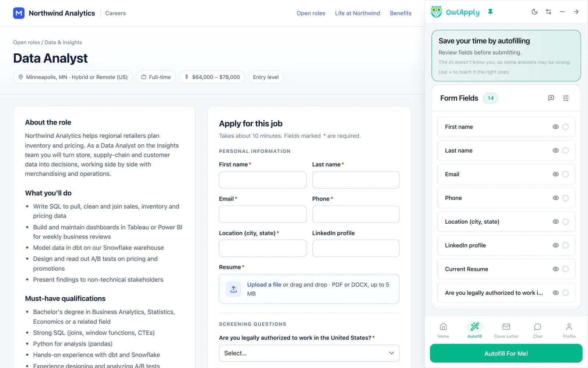Click the swap arrows icon in OwlApply header

coord(548,12)
